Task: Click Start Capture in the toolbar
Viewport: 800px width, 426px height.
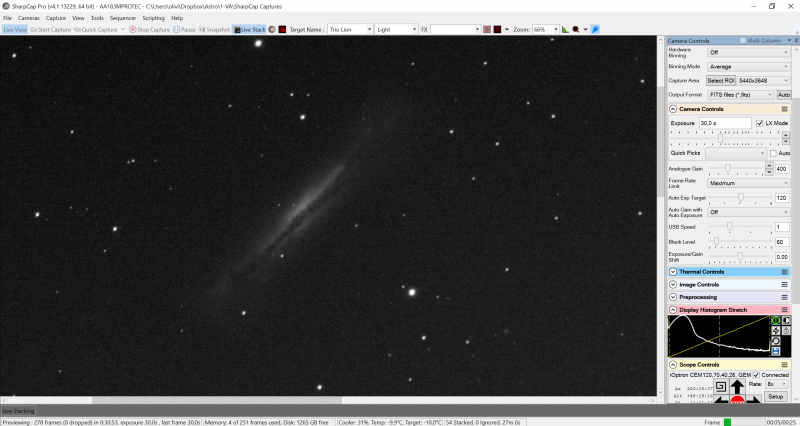Action: (x=50, y=30)
